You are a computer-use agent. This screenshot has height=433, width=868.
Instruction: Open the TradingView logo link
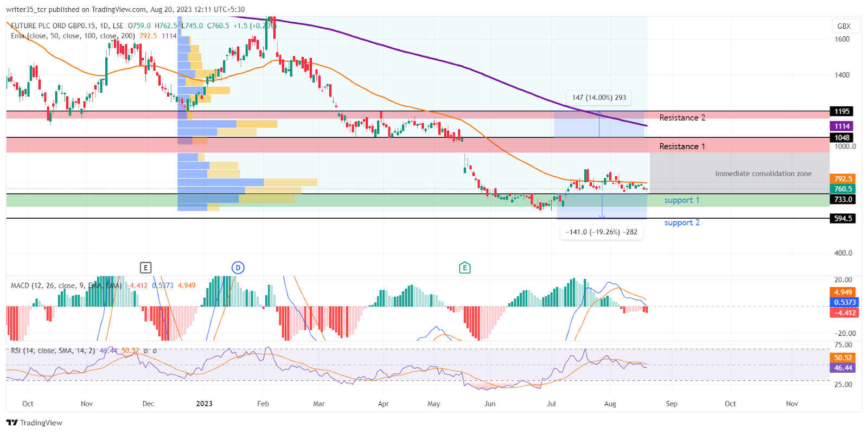point(34,423)
